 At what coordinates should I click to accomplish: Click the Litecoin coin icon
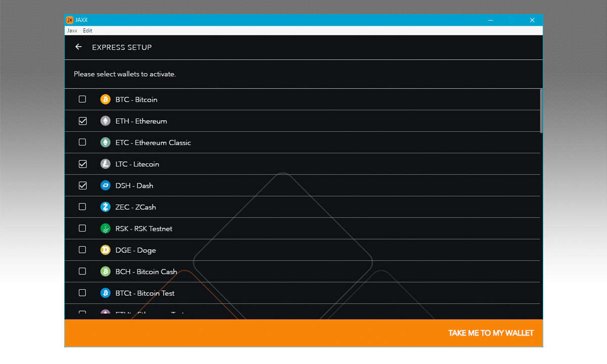105,164
